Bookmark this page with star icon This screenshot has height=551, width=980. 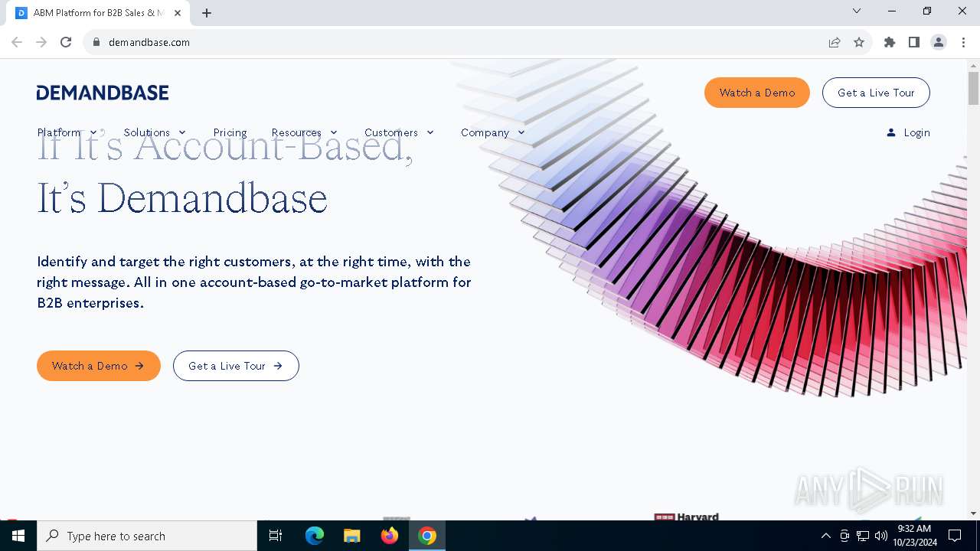(859, 42)
